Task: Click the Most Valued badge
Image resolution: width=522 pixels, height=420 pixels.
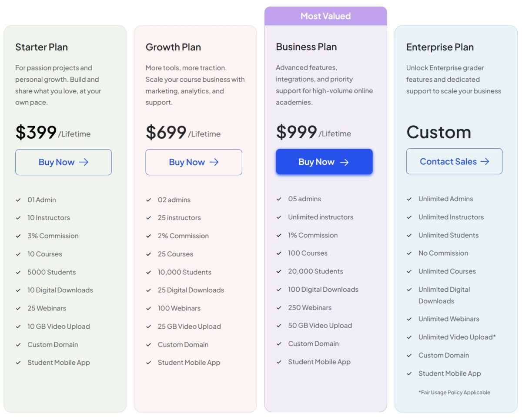Action: 325,16
